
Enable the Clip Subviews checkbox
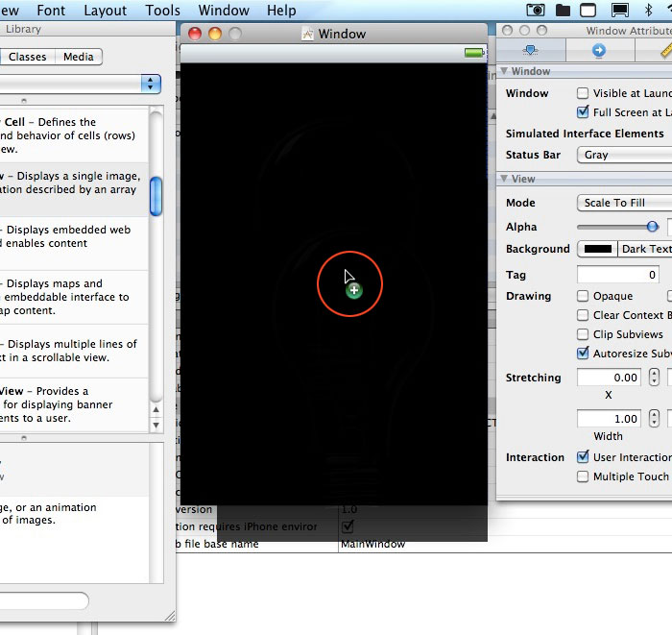[583, 334]
